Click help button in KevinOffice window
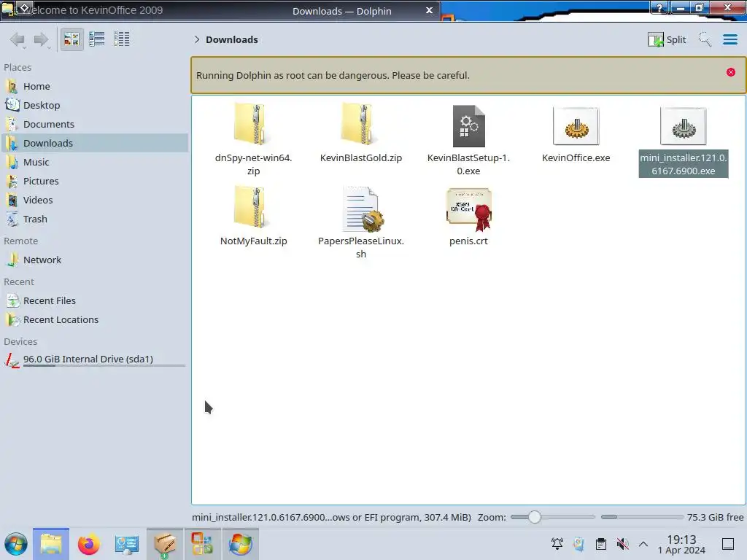 tap(659, 7)
